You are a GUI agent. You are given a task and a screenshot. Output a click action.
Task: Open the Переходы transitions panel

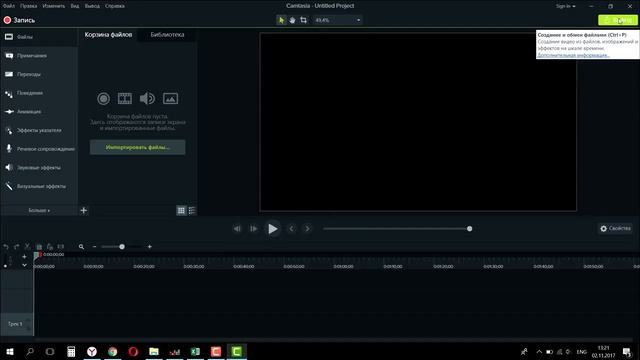(39, 74)
